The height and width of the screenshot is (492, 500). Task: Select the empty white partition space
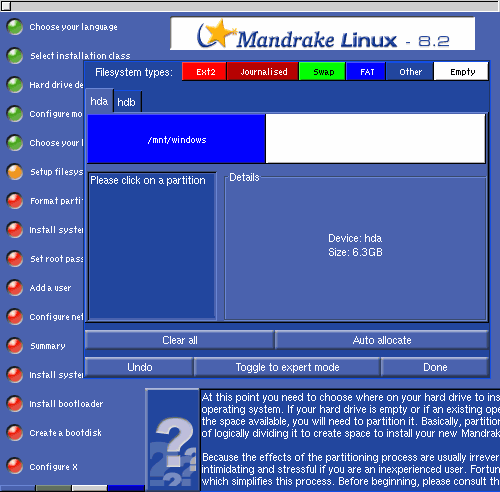(x=375, y=139)
